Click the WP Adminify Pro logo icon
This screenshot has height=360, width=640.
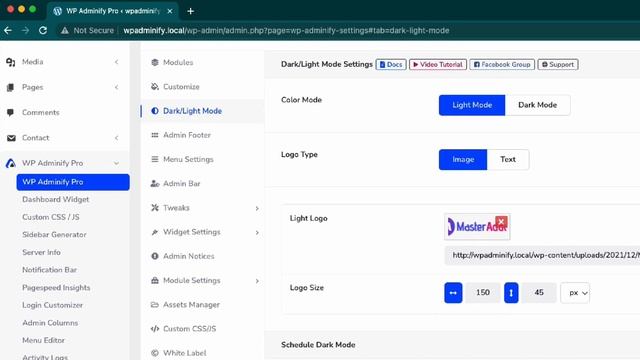[x=11, y=163]
